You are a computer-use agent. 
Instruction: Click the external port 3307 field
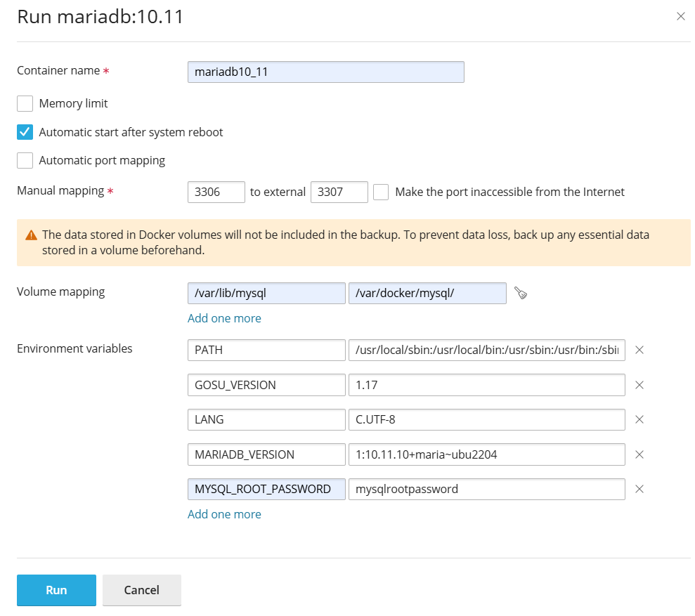(x=339, y=192)
